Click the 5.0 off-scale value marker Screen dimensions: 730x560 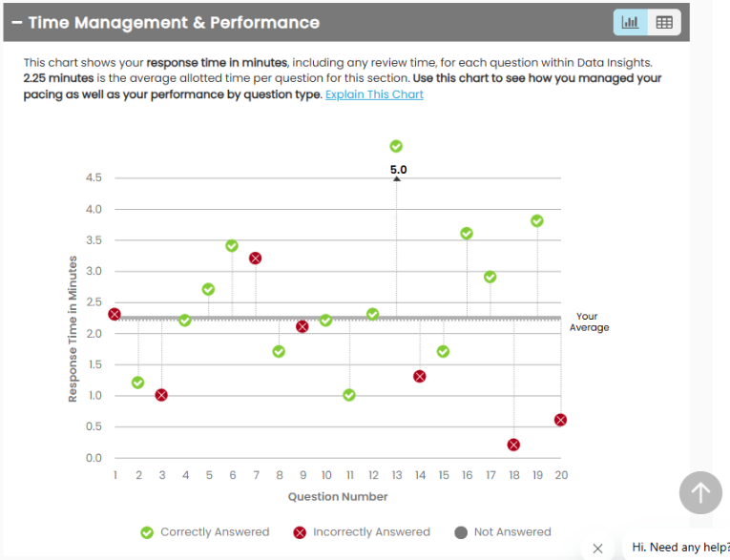398,169
